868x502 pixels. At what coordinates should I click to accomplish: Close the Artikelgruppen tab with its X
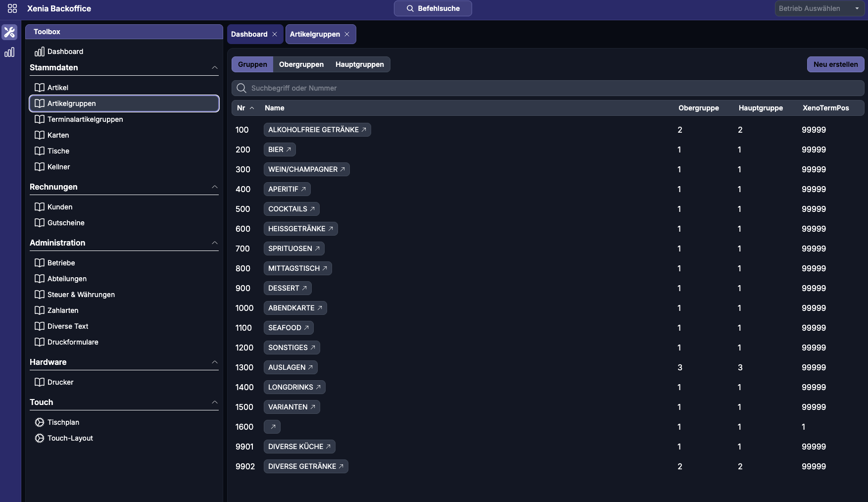tap(347, 34)
